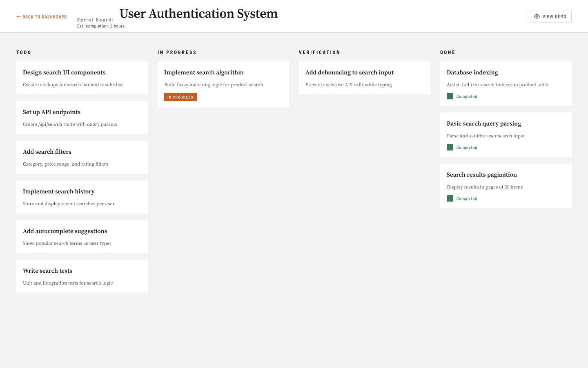
Task: Open Add debouncing to search input card
Action: pos(364,78)
